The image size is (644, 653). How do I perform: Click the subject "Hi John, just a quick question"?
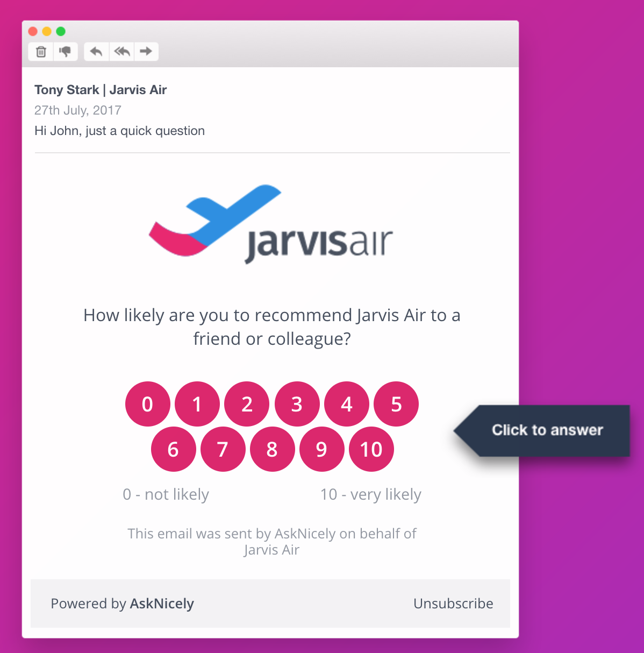pyautogui.click(x=119, y=131)
